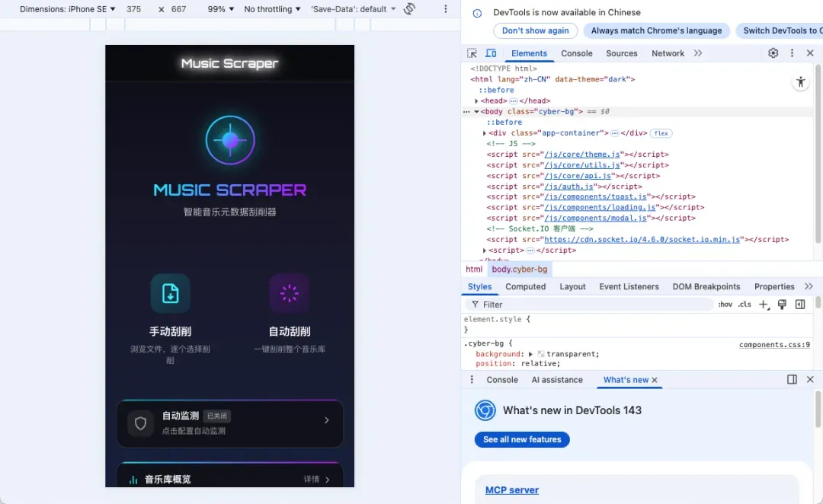Click the inspect element picker icon
Image resolution: width=823 pixels, height=504 pixels.
coord(472,53)
